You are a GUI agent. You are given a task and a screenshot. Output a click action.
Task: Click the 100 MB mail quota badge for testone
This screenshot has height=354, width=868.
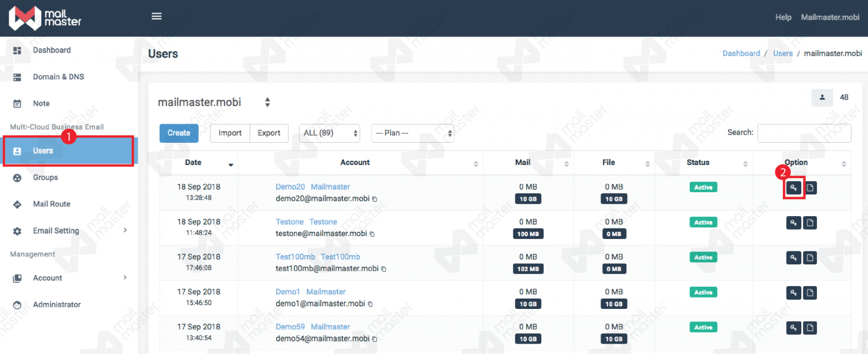(x=528, y=234)
